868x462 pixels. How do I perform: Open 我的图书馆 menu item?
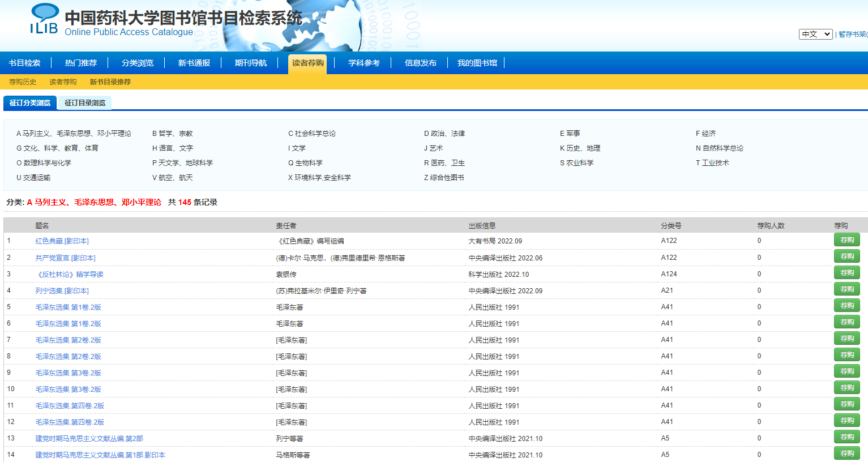tap(477, 63)
